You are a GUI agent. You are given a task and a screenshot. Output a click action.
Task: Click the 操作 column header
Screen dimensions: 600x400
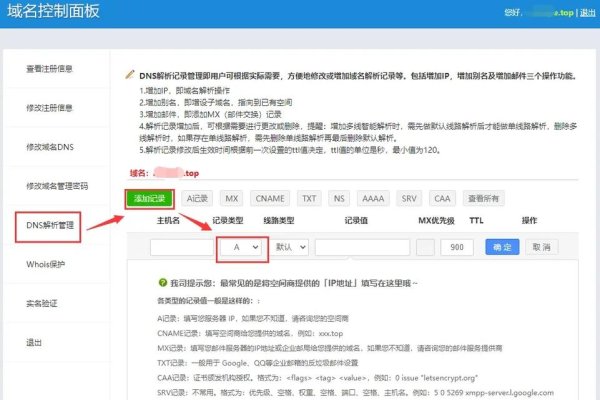pyautogui.click(x=529, y=220)
